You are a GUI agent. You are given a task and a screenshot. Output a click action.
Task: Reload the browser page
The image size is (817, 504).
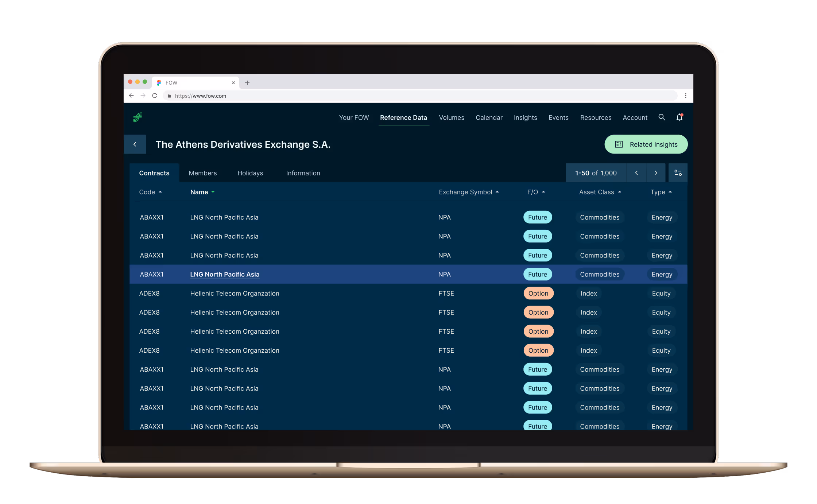155,96
